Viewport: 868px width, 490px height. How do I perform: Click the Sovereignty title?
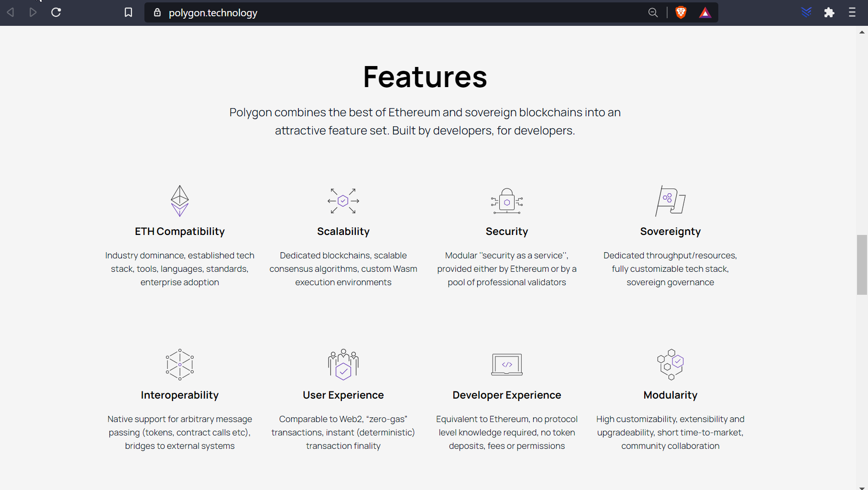pos(670,232)
